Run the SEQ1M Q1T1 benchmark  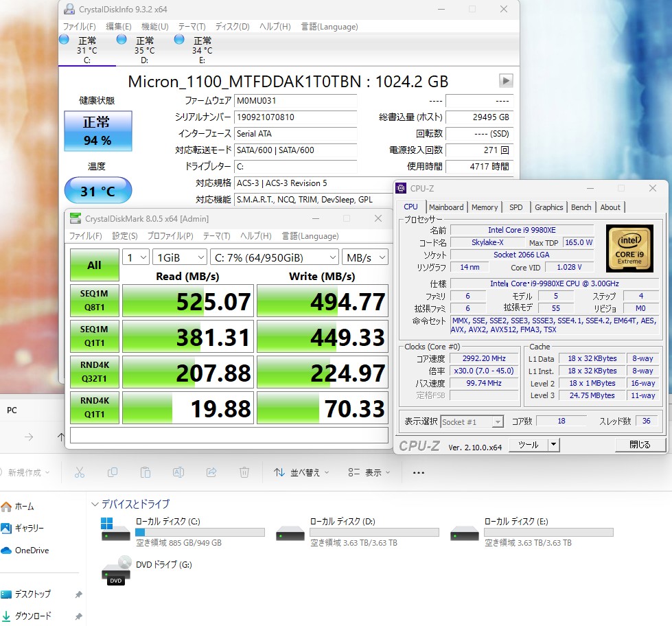click(x=94, y=336)
